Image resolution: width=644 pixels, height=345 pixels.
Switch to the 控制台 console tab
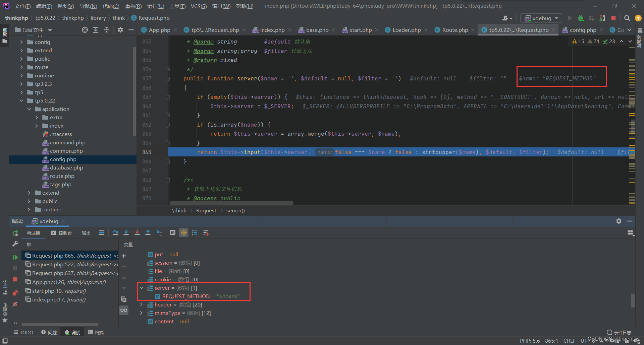pos(62,233)
